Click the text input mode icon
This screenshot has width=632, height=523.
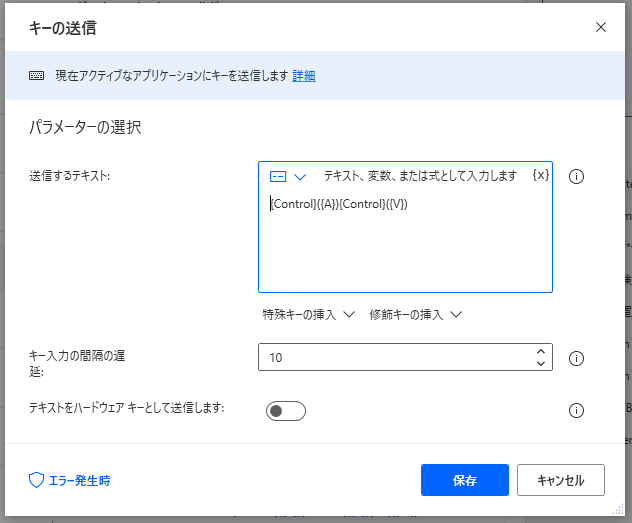[x=279, y=176]
